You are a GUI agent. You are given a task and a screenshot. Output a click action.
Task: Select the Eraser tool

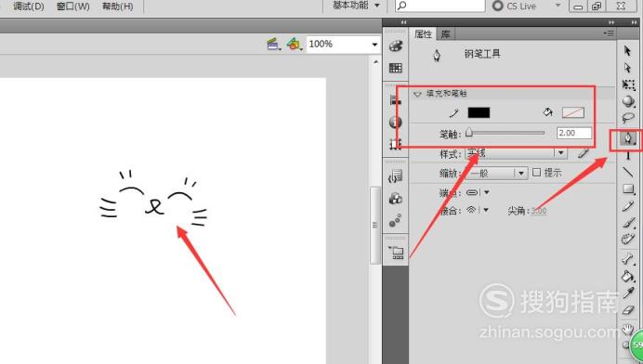pos(628,310)
